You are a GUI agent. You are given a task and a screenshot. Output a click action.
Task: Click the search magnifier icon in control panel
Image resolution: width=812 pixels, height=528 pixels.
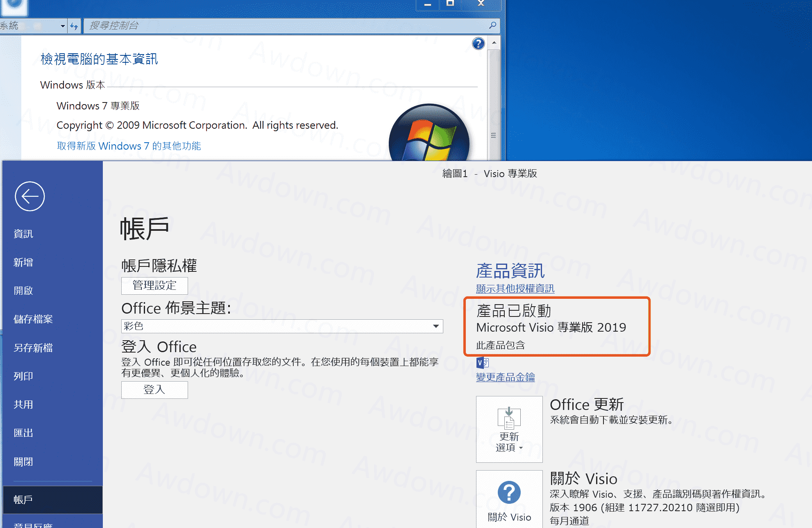click(492, 25)
